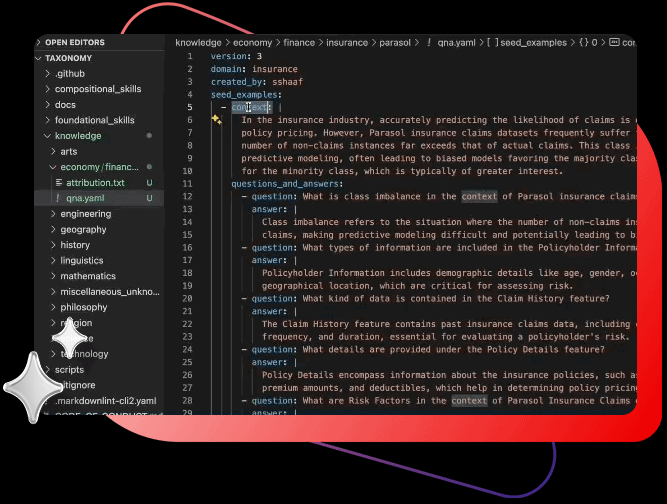This screenshot has height=504, width=667.
Task: Click the modified dot beside knowledge folder
Action: point(149,135)
